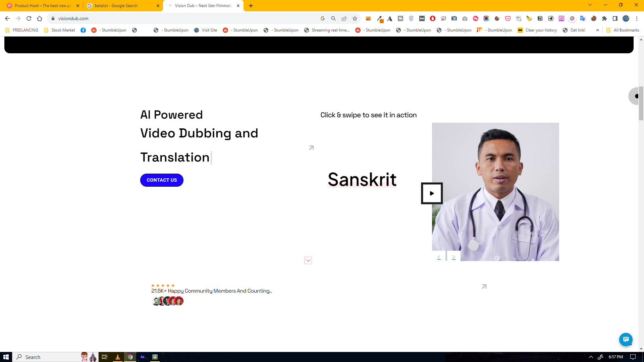Play the doctor demo video
Screen dimensions: 644x362
[432, 193]
